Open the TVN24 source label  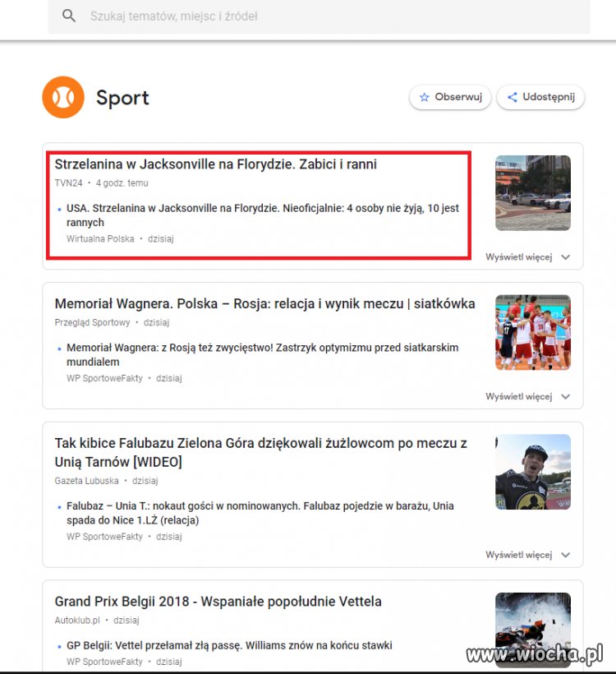68,183
